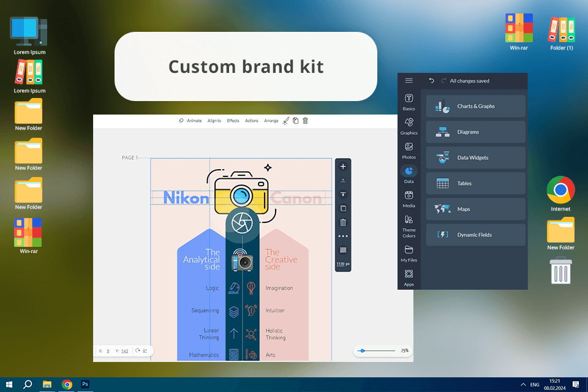The image size is (588, 392).
Task: Open the Animate menu in the toolbar
Action: tap(190, 121)
